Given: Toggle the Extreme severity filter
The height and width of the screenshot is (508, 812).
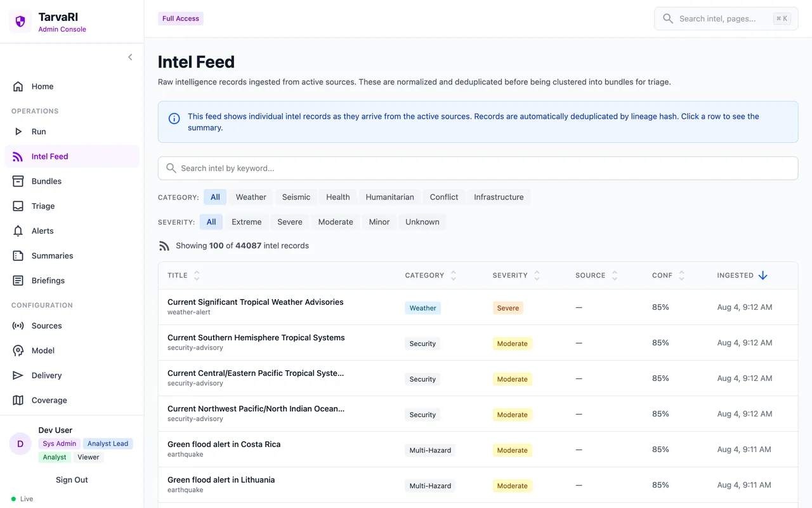Looking at the screenshot, I should point(247,222).
